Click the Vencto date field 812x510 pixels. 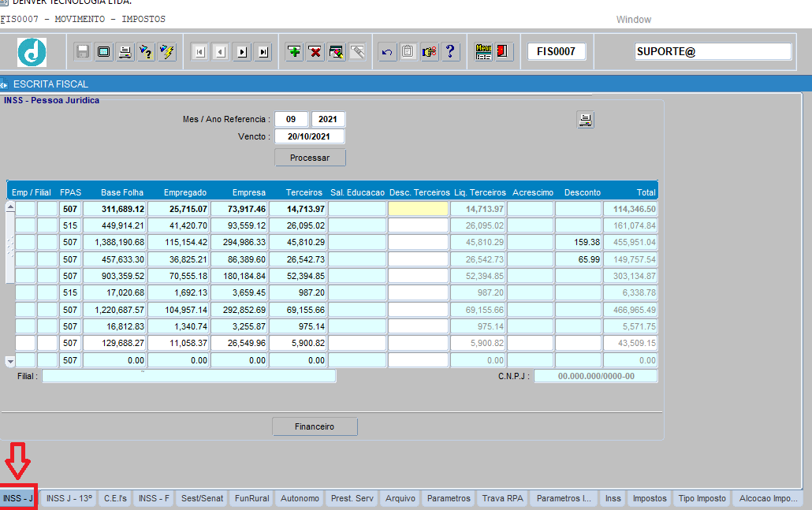[310, 136]
